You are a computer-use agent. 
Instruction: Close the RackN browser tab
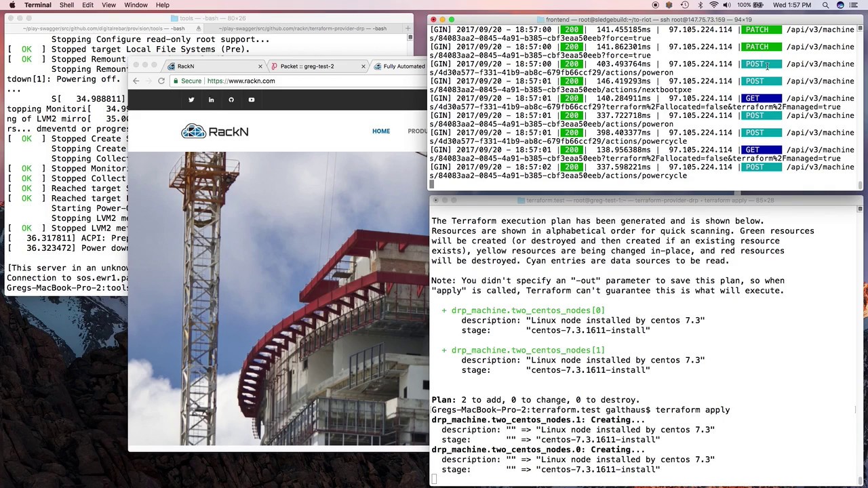click(x=260, y=66)
